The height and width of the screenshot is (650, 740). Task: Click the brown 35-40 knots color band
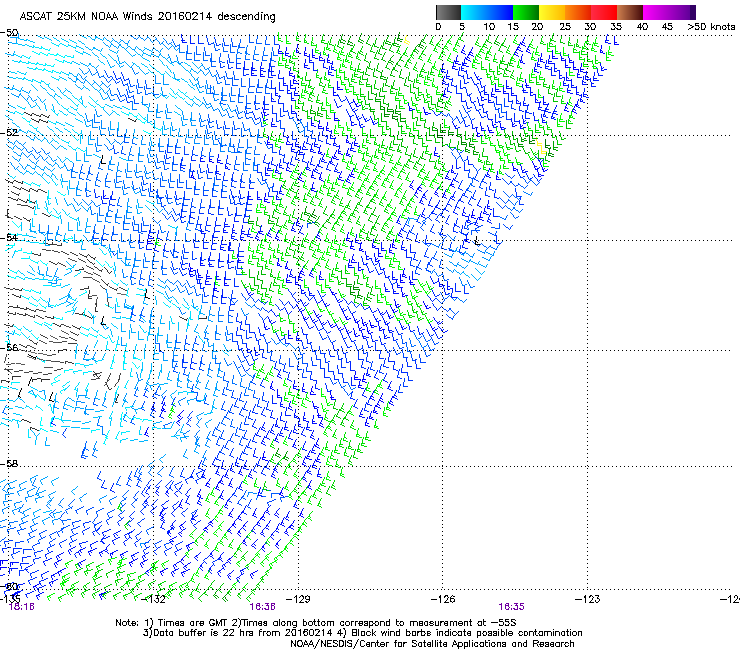pyautogui.click(x=630, y=12)
